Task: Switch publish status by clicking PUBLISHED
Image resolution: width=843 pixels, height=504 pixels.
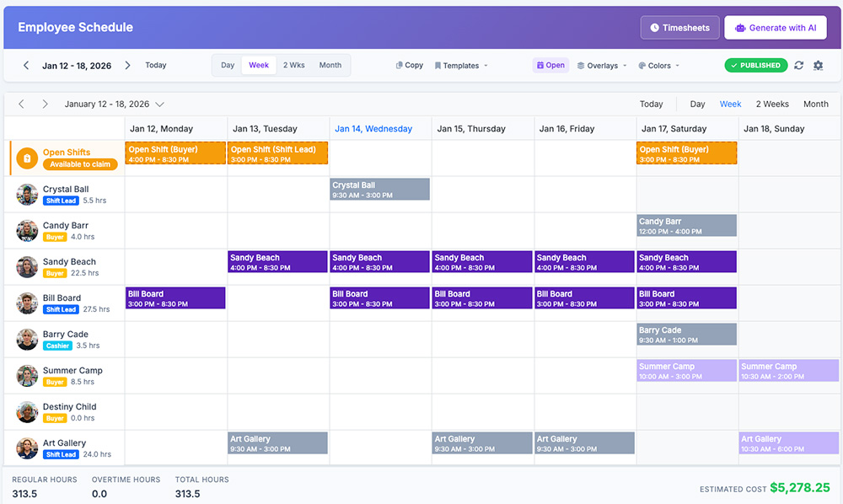Action: [755, 65]
